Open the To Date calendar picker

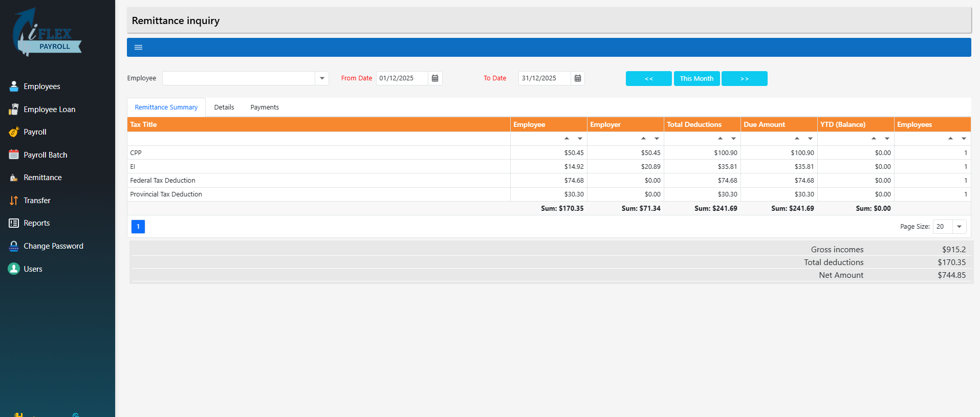click(x=578, y=78)
